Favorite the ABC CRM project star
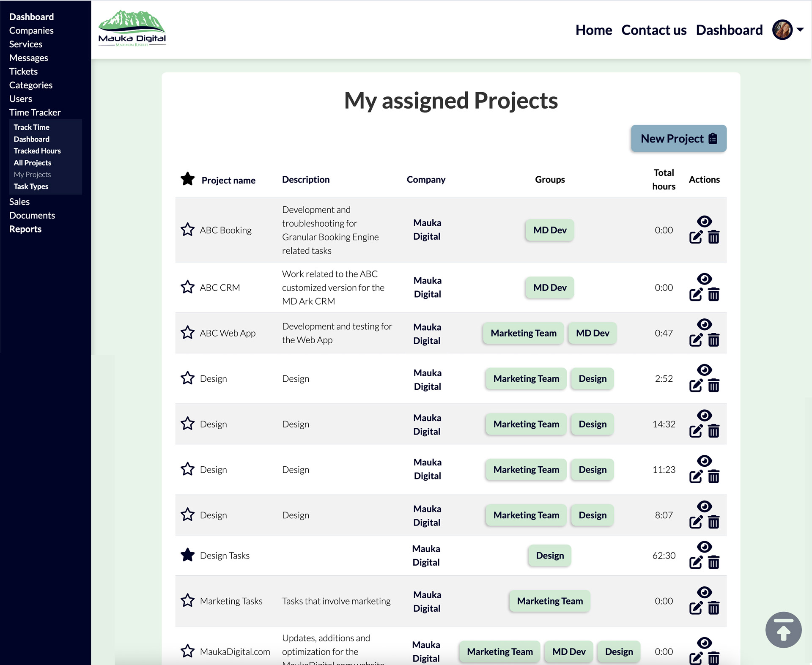The height and width of the screenshot is (665, 812). point(187,287)
